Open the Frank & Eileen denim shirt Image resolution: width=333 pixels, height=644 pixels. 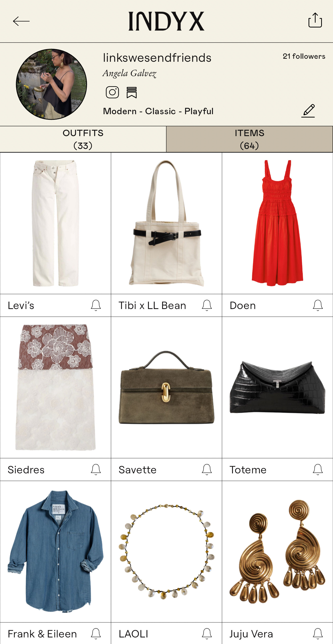pyautogui.click(x=55, y=551)
